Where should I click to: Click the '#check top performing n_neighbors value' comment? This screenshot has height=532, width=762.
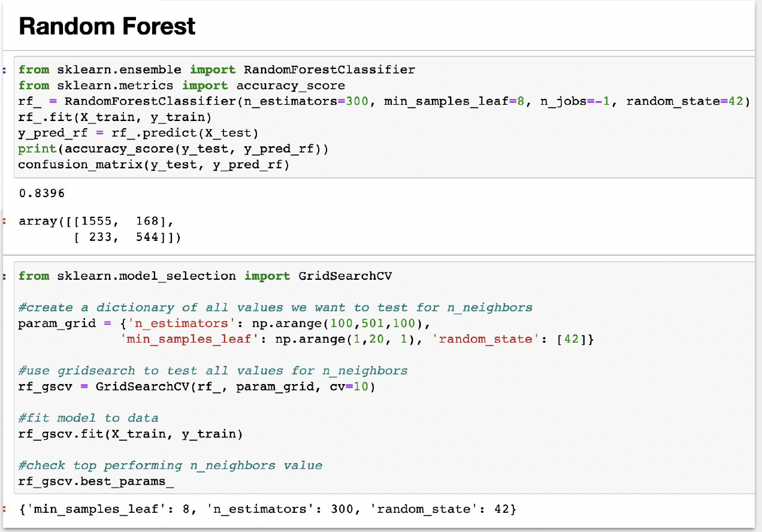pos(170,465)
